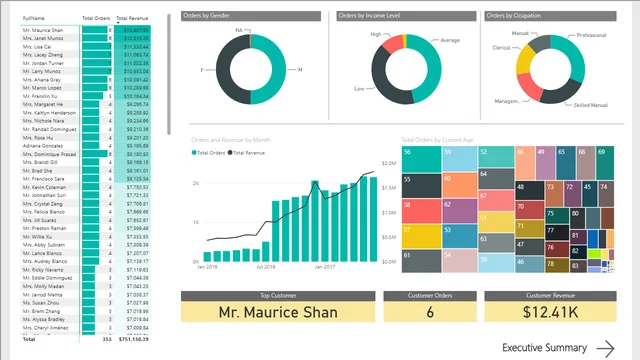Screen dimensions: 640x360
Task: Select Mrs. Ariana Gray row
Action: (x=86, y=80)
